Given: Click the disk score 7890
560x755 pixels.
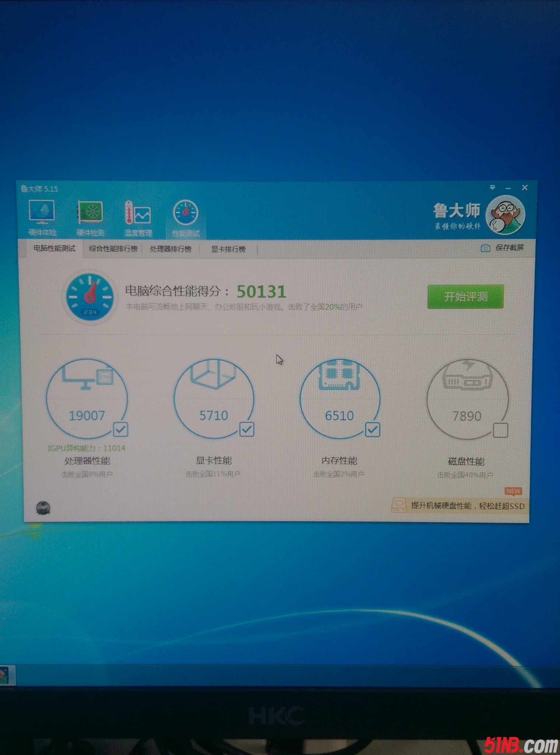Looking at the screenshot, I should coord(467,417).
